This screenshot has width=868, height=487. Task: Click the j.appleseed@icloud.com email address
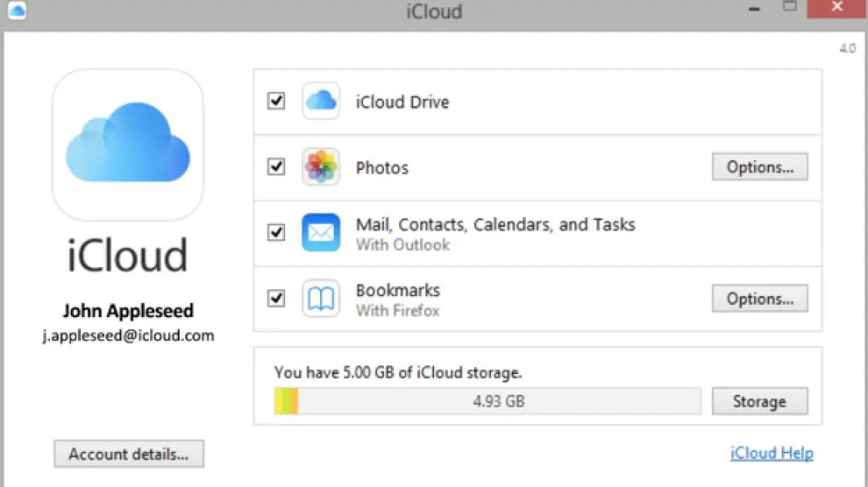point(128,335)
